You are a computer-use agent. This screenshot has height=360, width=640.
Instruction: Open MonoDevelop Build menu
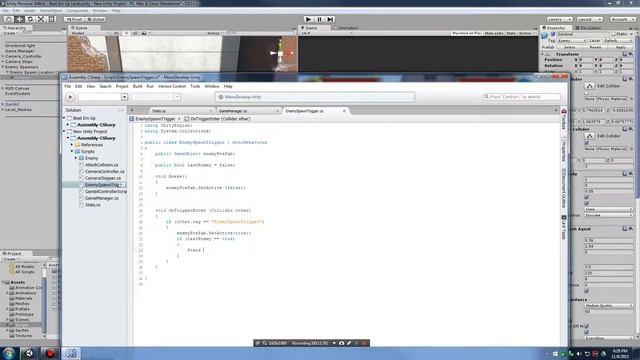(x=137, y=86)
